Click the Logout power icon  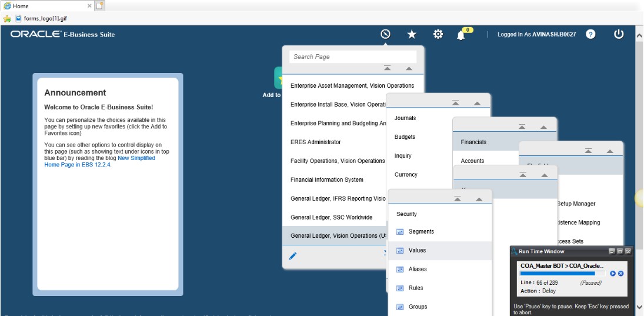pos(618,34)
